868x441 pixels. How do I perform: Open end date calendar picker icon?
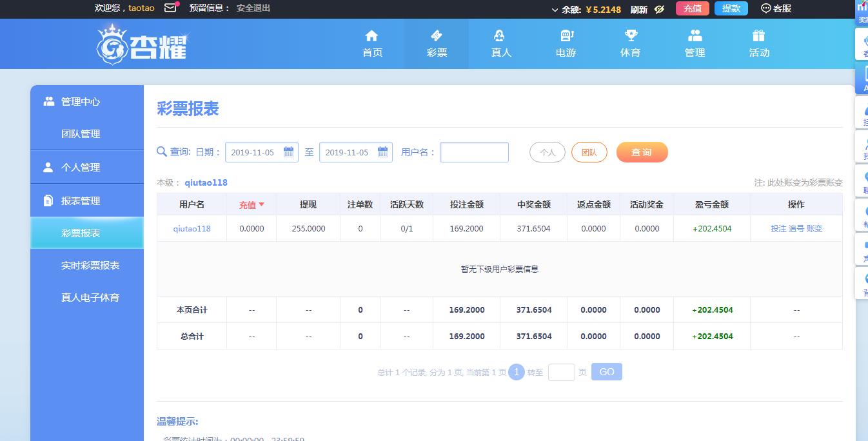point(382,152)
